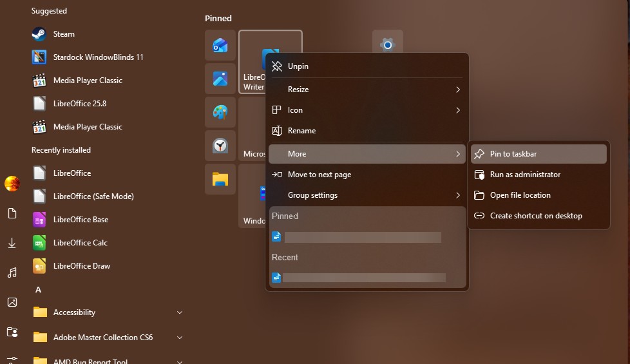Open the Group settings submenu
This screenshot has width=630, height=364.
[x=367, y=195]
